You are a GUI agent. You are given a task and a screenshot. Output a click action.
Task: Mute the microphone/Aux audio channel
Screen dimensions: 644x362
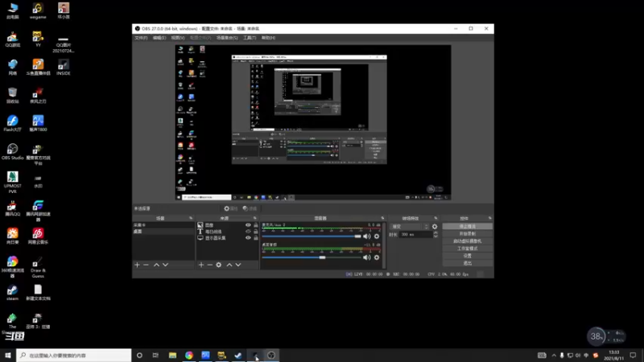click(367, 237)
